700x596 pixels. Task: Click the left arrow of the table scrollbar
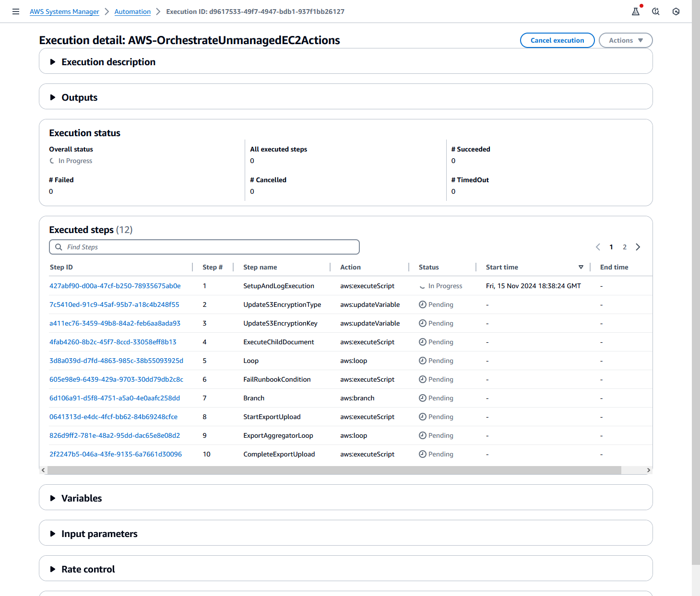(43, 470)
